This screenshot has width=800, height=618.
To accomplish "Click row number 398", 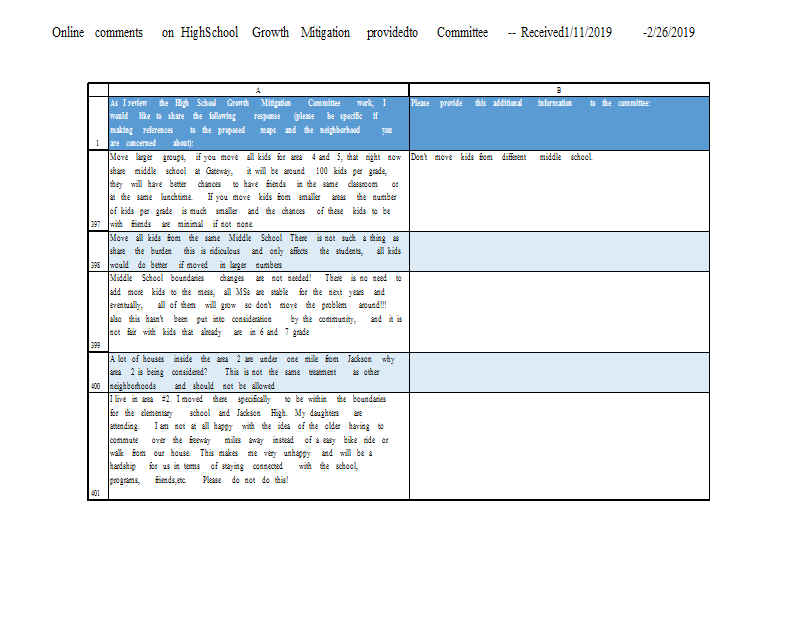I will [98, 252].
